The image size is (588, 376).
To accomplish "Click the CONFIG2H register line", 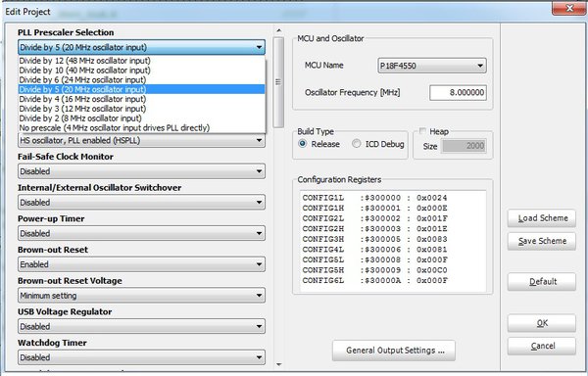I will click(374, 229).
